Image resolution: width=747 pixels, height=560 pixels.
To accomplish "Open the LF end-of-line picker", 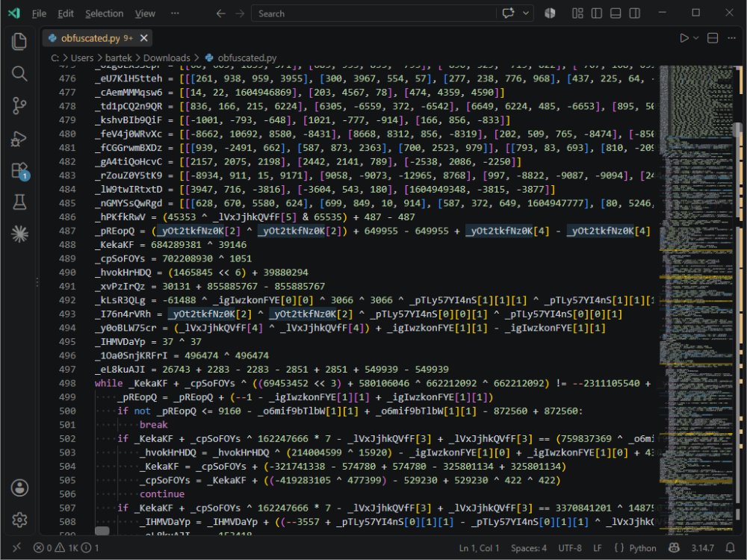I will [598, 548].
